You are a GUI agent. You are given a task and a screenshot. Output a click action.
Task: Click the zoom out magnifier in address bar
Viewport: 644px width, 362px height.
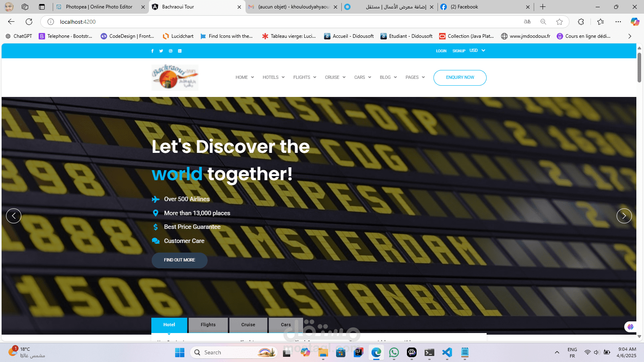[543, 22]
